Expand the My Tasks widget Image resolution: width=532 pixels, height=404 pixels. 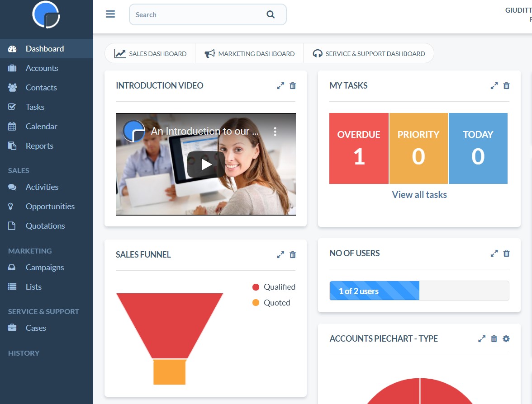tap(494, 86)
